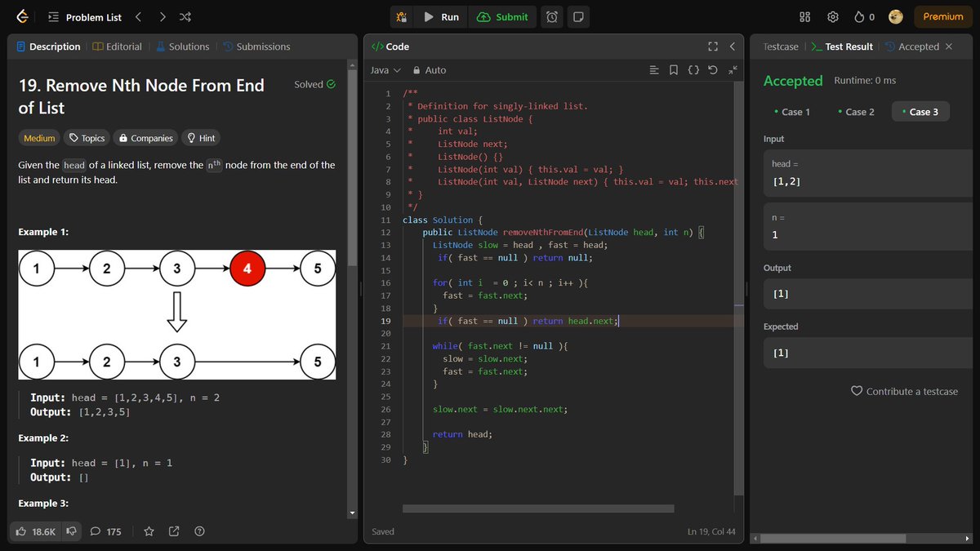The image size is (980, 551).
Task: Reset code to default with undo icon
Action: tap(713, 70)
